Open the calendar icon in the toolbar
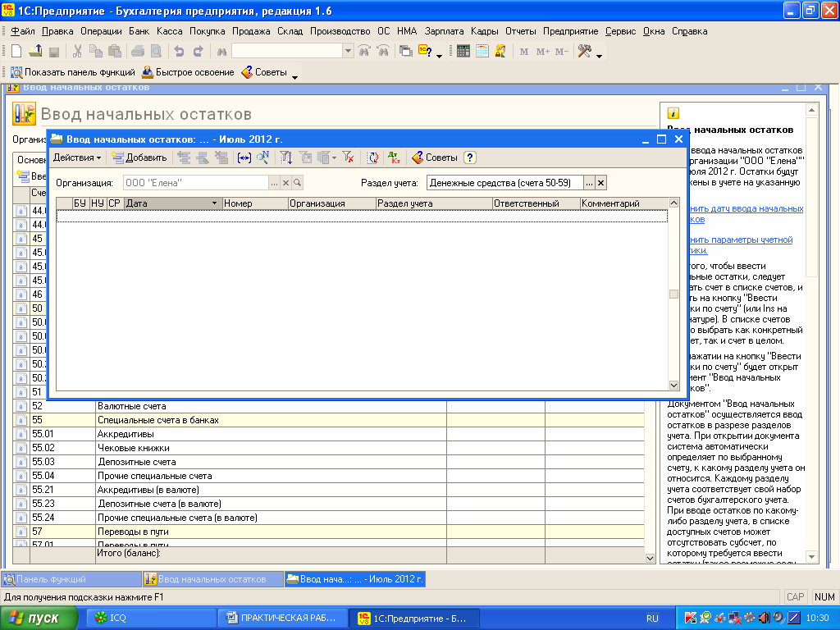 pyautogui.click(x=482, y=52)
